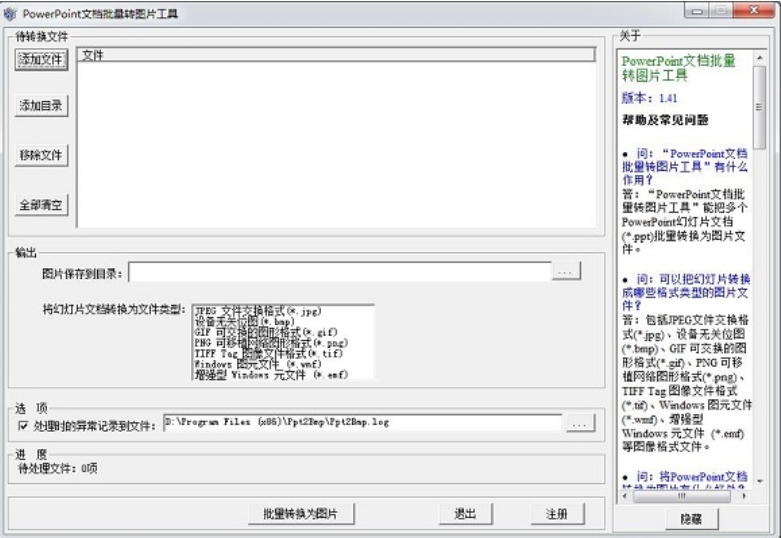Close the window
Viewport: 781px width, 538px height.
click(x=754, y=11)
